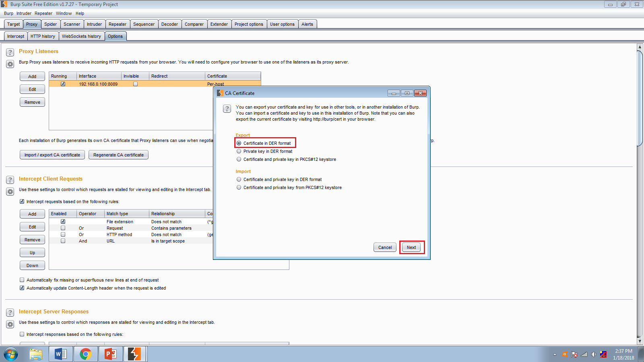Click the Burp Suite taskbar icon
Viewport: 644px width, 362px height.
coord(134,354)
